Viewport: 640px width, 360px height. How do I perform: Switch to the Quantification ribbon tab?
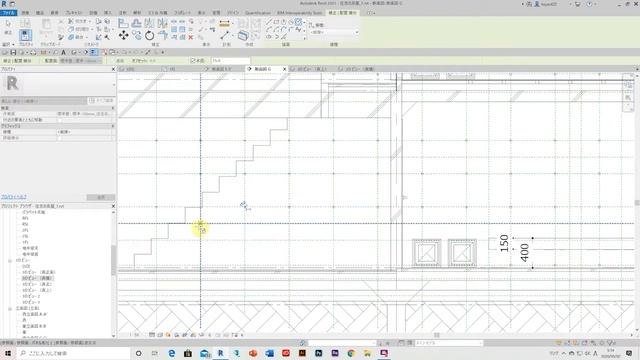258,13
